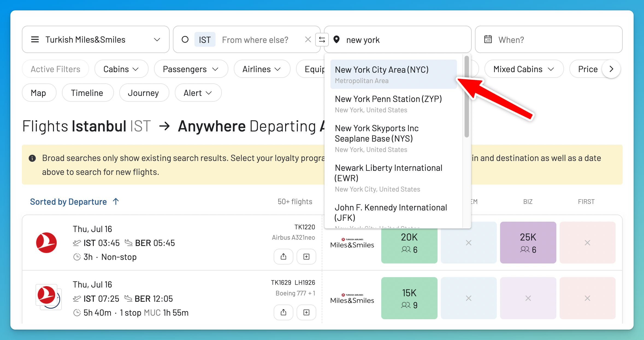The height and width of the screenshot is (340, 644).
Task: Click the suggestions list scrollbar
Action: click(466, 96)
